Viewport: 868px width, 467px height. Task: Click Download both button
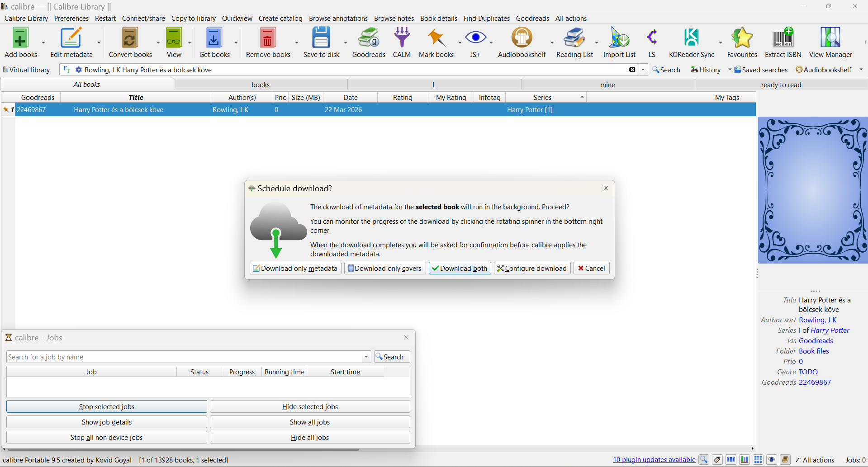[460, 268]
